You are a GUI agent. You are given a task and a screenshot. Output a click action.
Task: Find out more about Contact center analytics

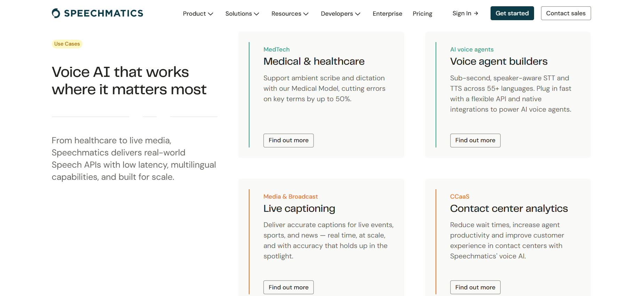[x=475, y=287]
